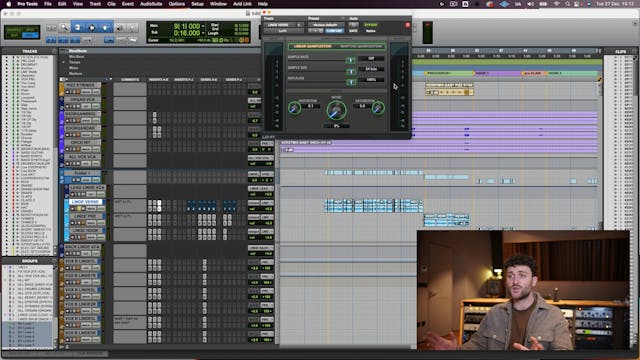Open the Track menu
Viewport: 640px width, 360px height.
pyautogui.click(x=95, y=4)
